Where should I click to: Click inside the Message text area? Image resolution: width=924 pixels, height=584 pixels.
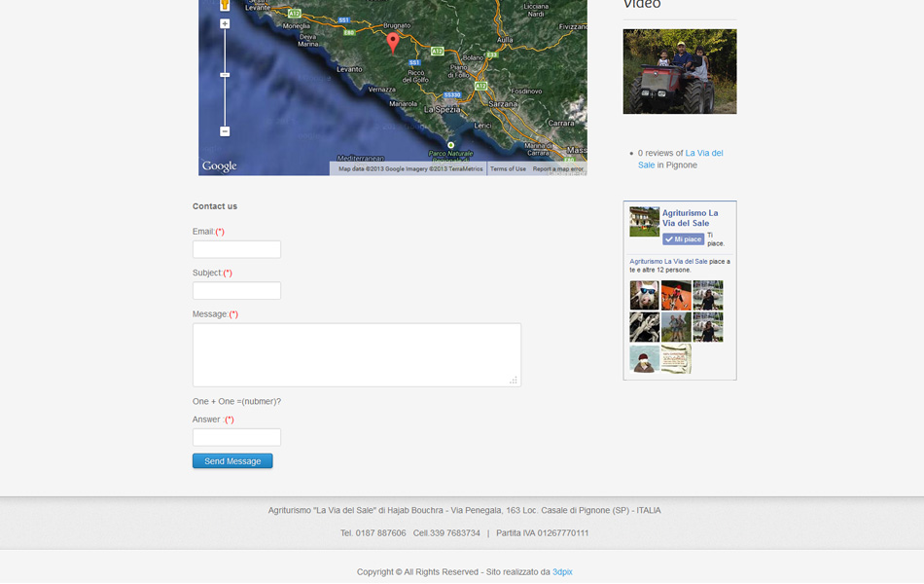pyautogui.click(x=357, y=354)
